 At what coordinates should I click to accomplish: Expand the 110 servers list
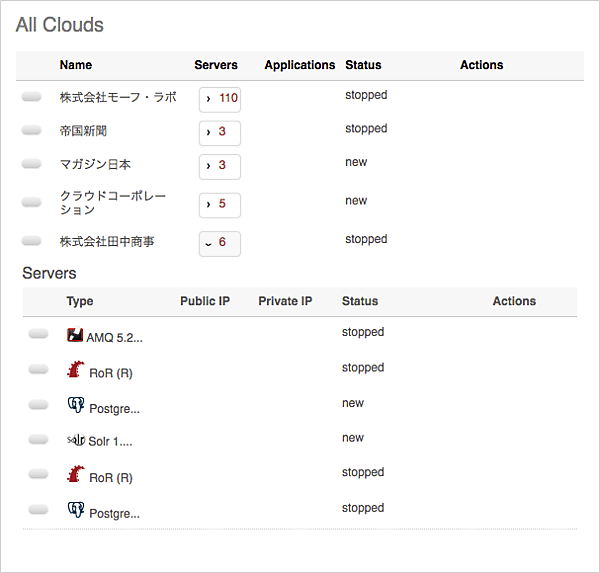pyautogui.click(x=220, y=100)
